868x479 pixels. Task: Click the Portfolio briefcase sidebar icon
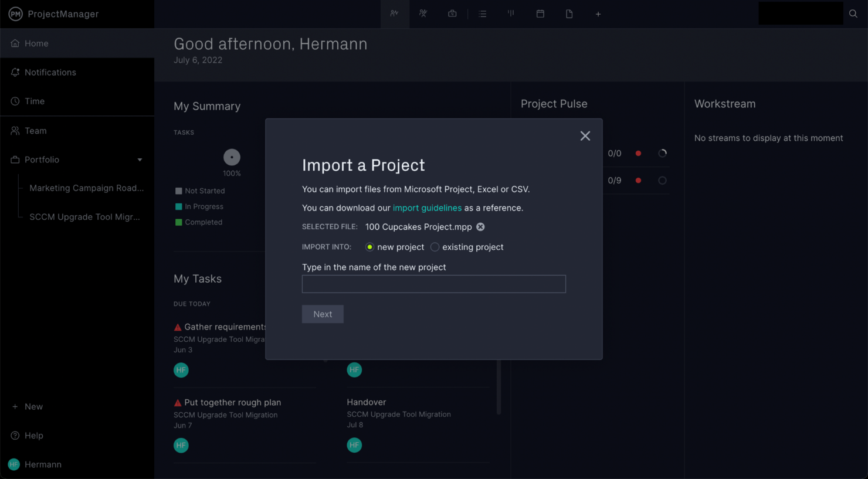pos(15,159)
